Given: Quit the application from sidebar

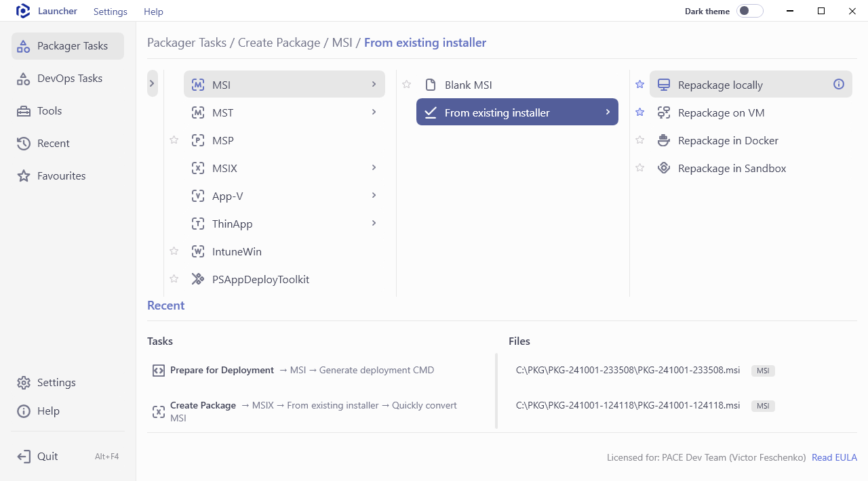Looking at the screenshot, I should tap(68, 457).
